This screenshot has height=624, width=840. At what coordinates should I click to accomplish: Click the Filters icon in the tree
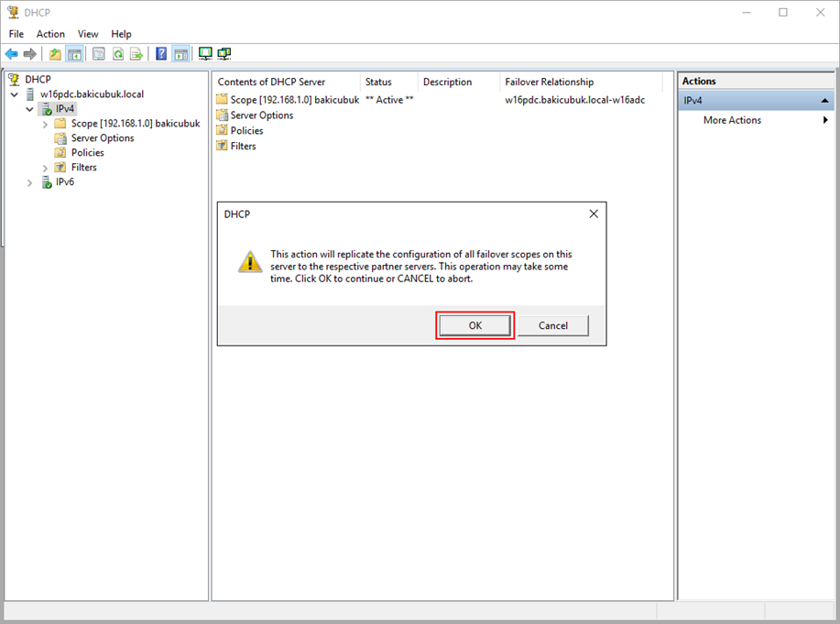pos(60,168)
